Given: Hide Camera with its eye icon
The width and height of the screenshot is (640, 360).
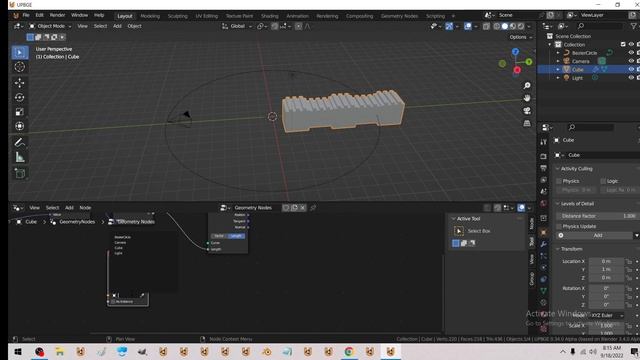Looking at the screenshot, I should tap(631, 61).
